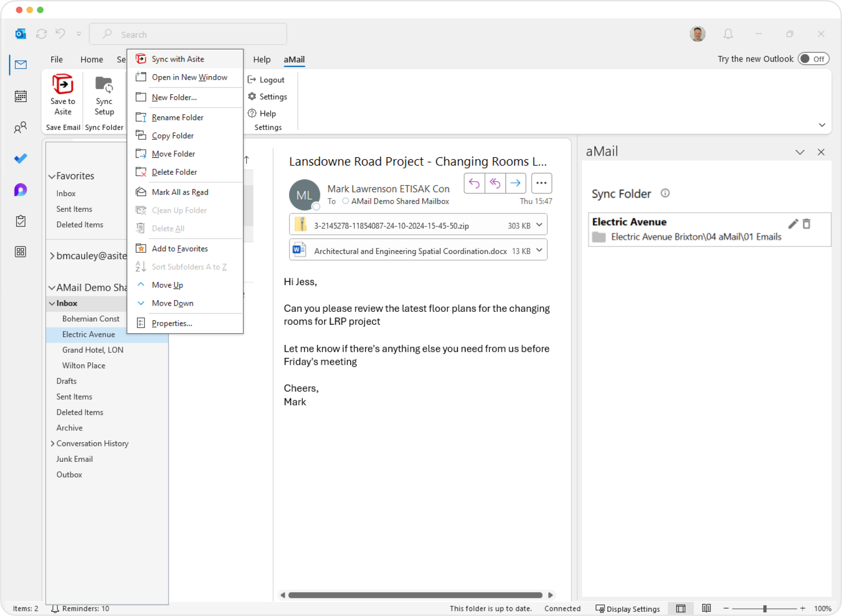Open the Calendar from the left sidebar

21,96
